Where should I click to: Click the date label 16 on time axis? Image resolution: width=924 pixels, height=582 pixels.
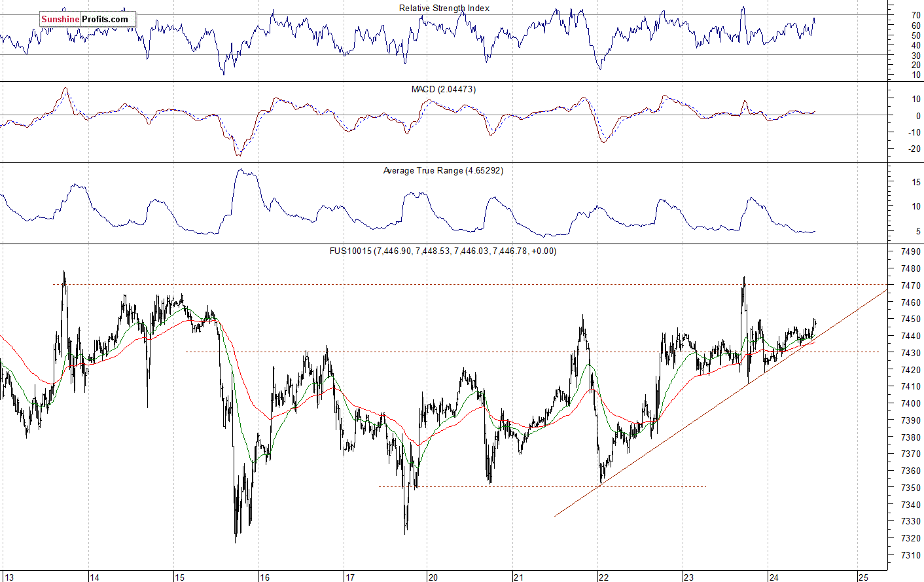pyautogui.click(x=264, y=577)
